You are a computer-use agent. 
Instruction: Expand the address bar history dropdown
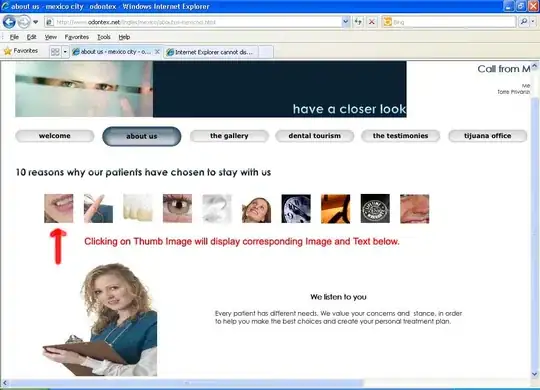coord(346,22)
